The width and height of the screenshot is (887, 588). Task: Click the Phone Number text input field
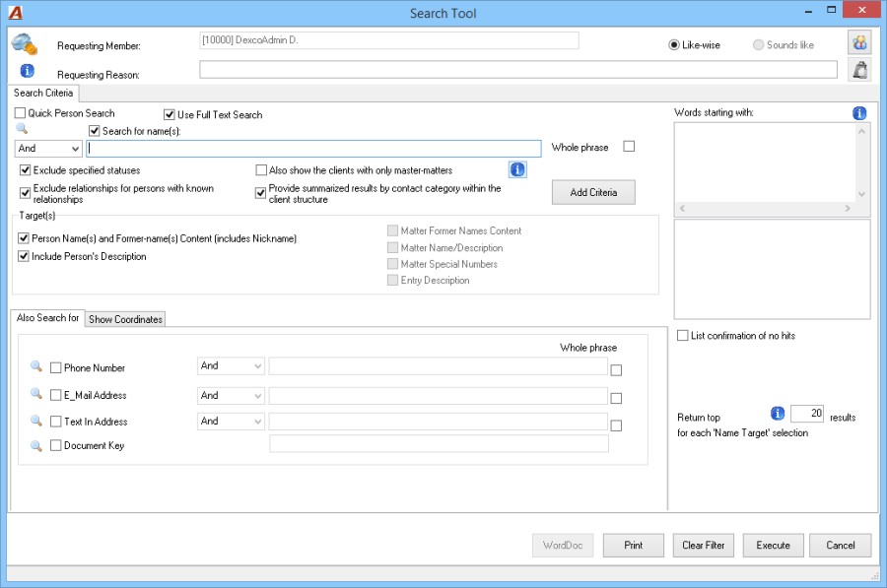pyautogui.click(x=439, y=365)
